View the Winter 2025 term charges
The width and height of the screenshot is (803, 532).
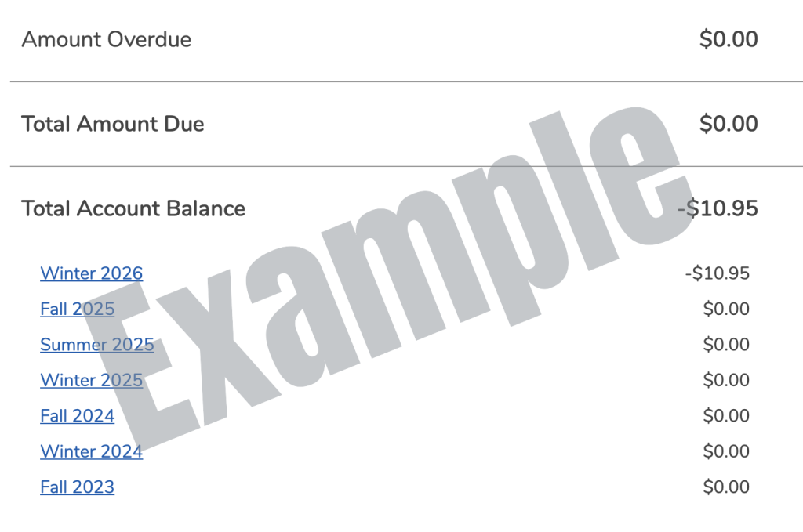[x=91, y=380]
